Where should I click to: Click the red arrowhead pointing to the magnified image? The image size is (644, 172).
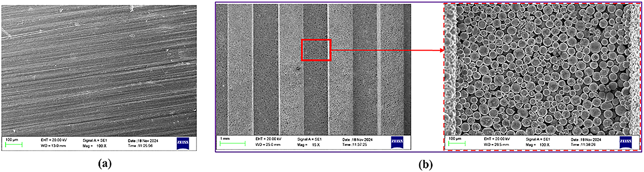point(441,50)
